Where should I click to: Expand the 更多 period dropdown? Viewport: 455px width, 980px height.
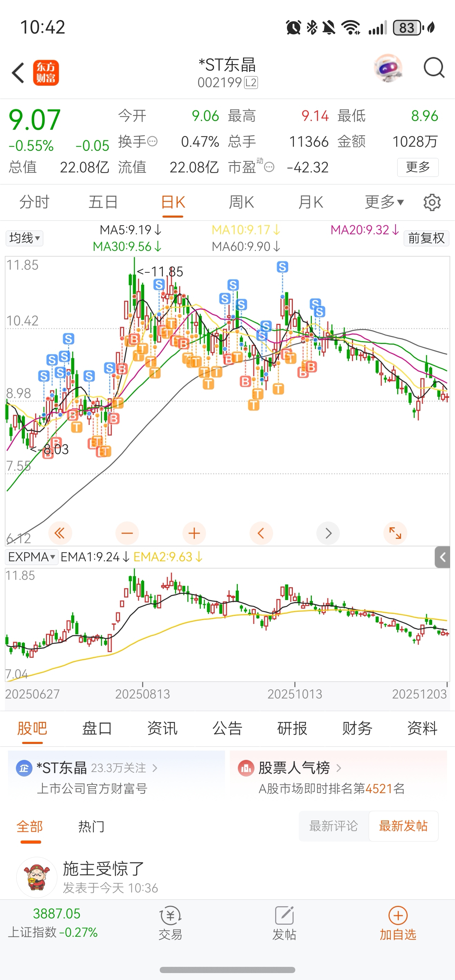384,202
